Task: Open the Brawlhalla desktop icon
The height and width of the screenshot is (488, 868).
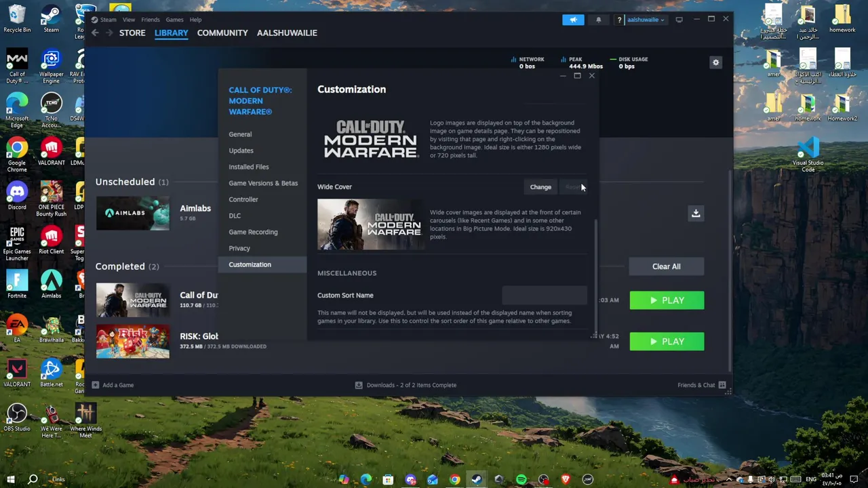Action: [51, 329]
